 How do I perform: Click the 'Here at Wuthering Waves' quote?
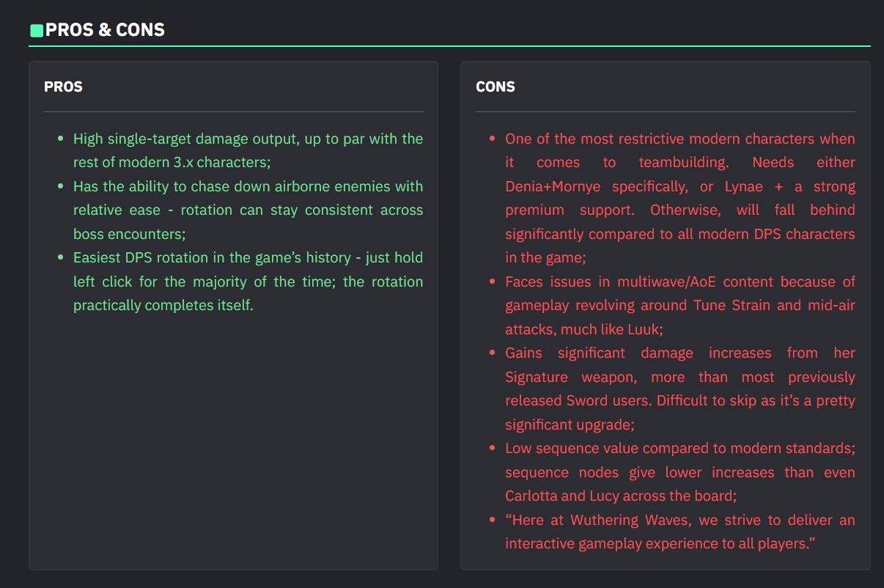[x=680, y=532]
